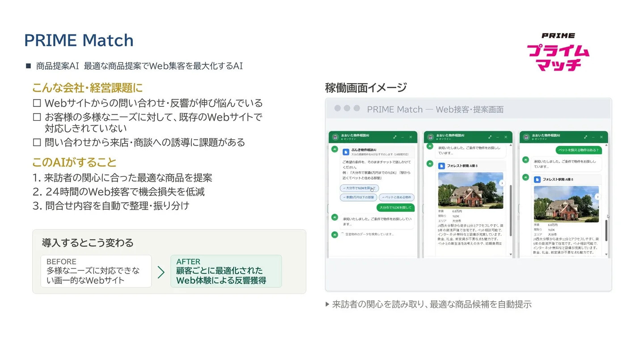Viewport: 644px width, 362px height.
Task: Click the PRIME Match slide title
Action: [x=79, y=40]
